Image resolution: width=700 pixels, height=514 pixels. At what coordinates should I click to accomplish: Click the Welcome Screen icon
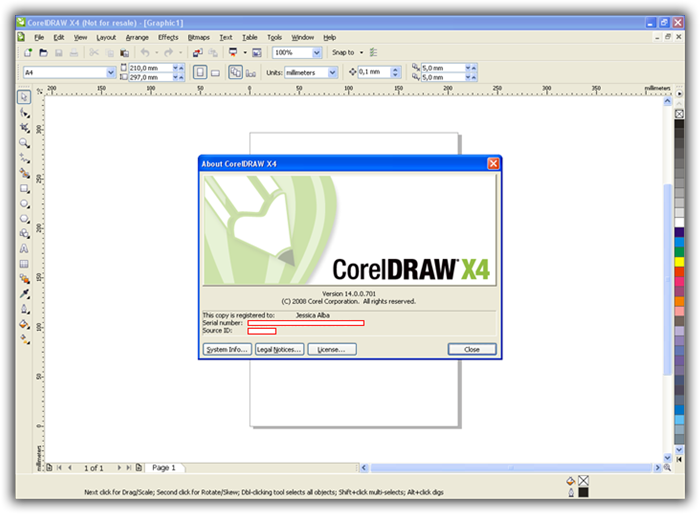(257, 53)
